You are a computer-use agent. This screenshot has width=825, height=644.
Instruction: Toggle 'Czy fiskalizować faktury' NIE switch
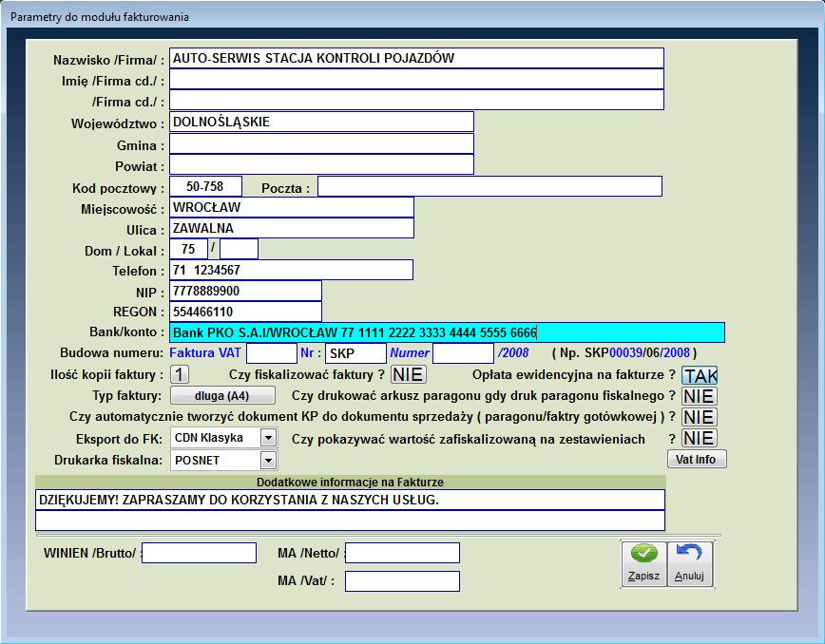click(409, 374)
